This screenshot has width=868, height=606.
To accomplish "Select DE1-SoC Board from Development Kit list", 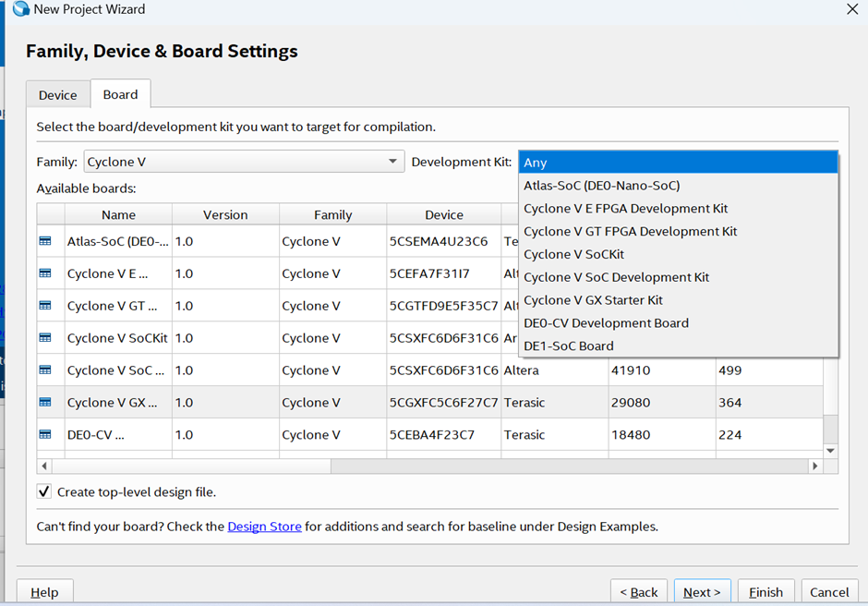I will [x=569, y=345].
